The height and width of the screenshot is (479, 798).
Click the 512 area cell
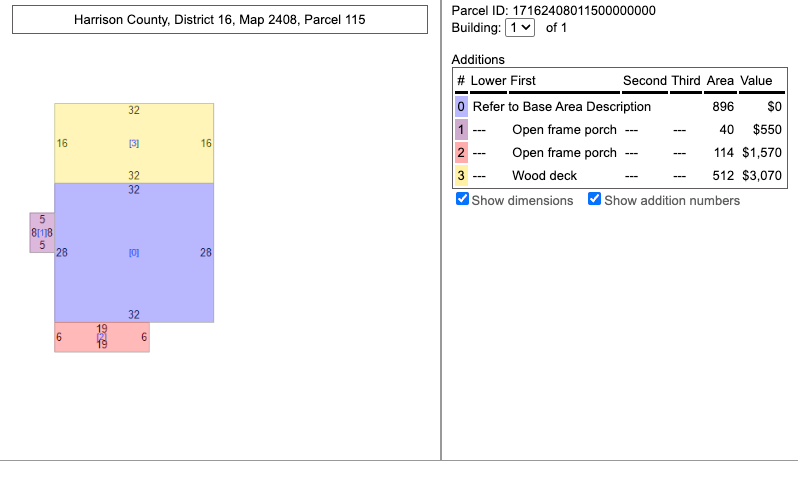pyautogui.click(x=723, y=176)
